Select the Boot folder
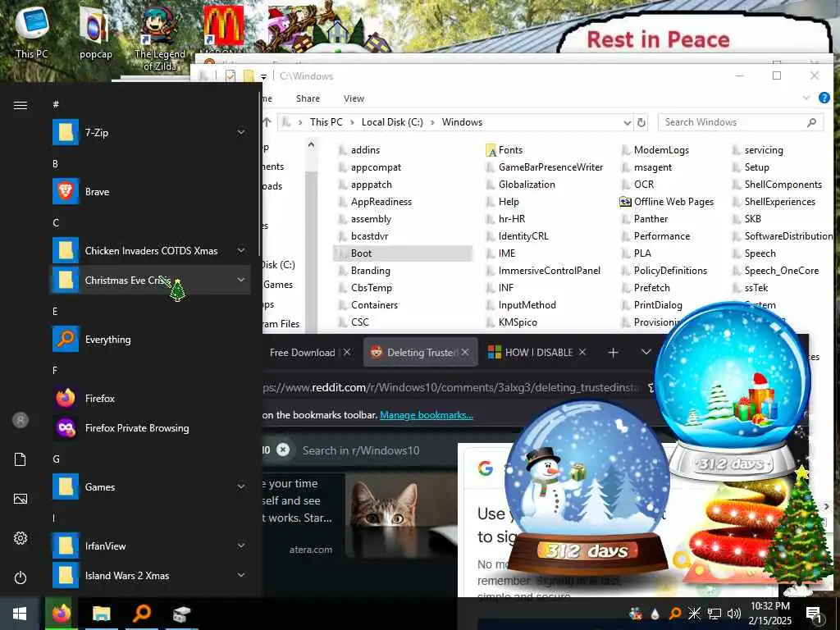The width and height of the screenshot is (840, 630). point(403,253)
